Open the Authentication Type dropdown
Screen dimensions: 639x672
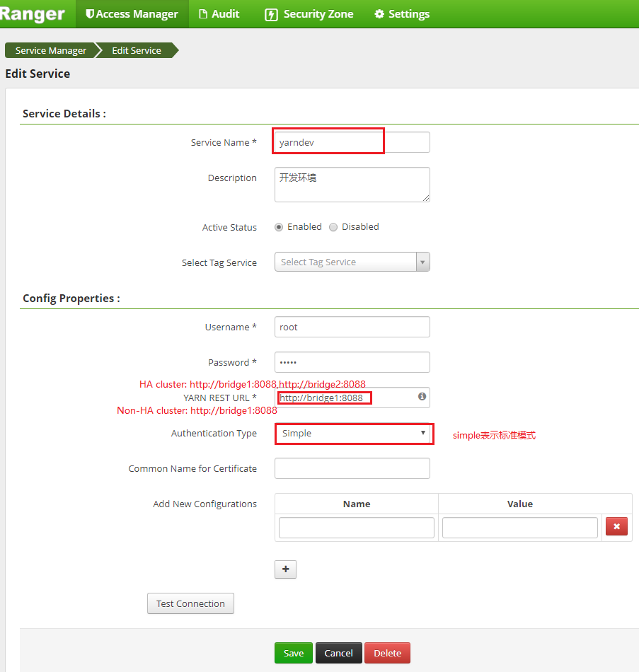[x=352, y=434]
